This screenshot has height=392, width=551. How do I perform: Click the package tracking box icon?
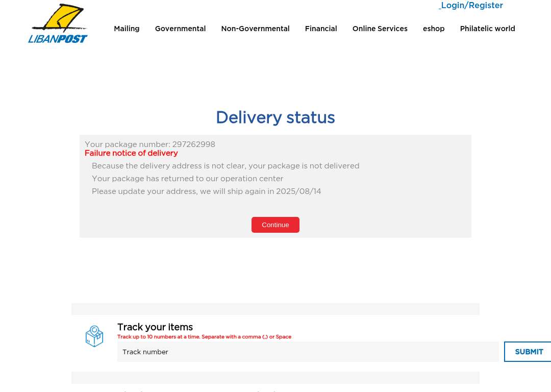94,336
